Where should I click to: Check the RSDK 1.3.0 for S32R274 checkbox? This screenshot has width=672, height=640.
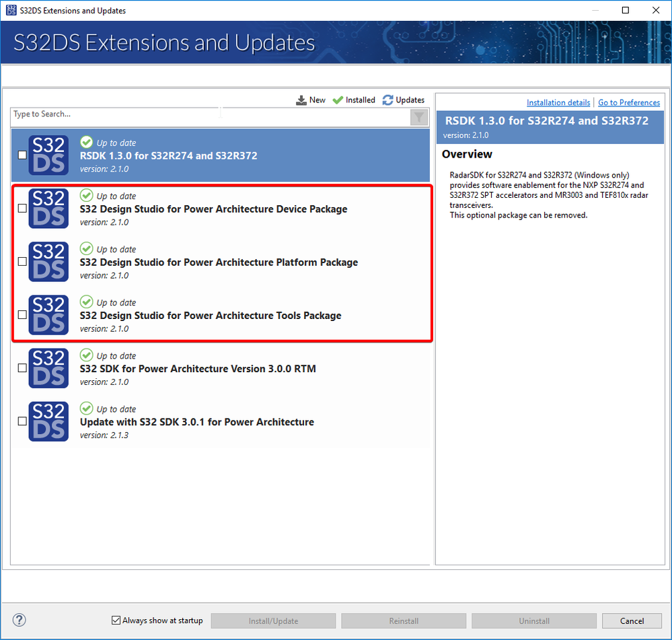[x=22, y=155]
